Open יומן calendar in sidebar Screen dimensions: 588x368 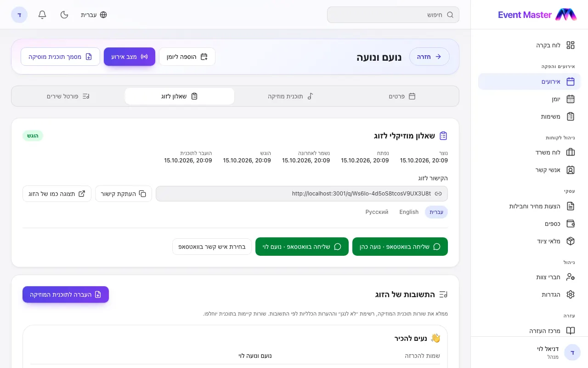[x=529, y=99]
